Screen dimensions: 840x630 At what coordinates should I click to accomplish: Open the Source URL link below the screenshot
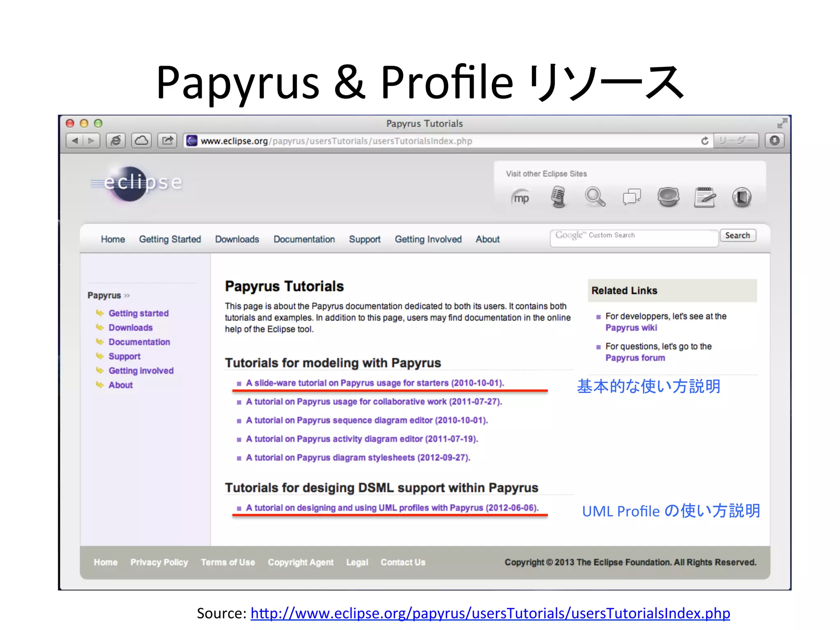(x=490, y=614)
